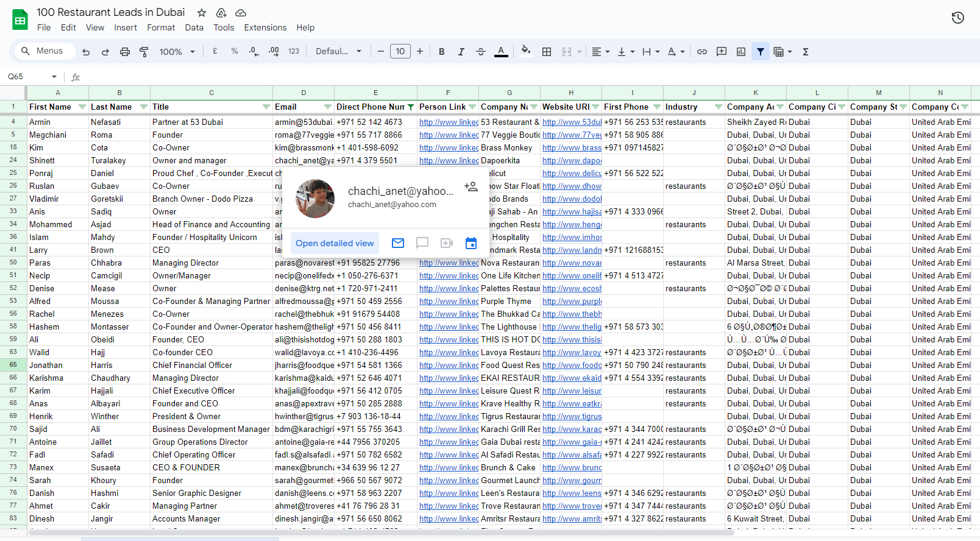
Task: Toggle bold formatting
Action: (442, 52)
